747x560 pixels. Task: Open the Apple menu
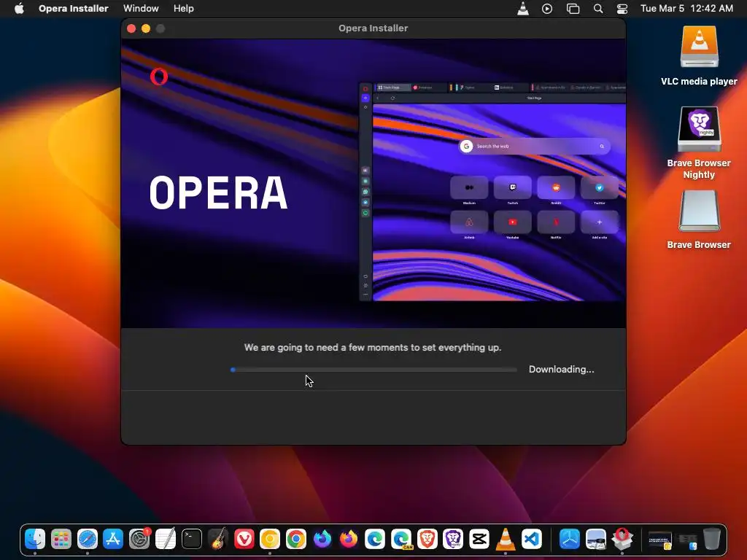[19, 9]
